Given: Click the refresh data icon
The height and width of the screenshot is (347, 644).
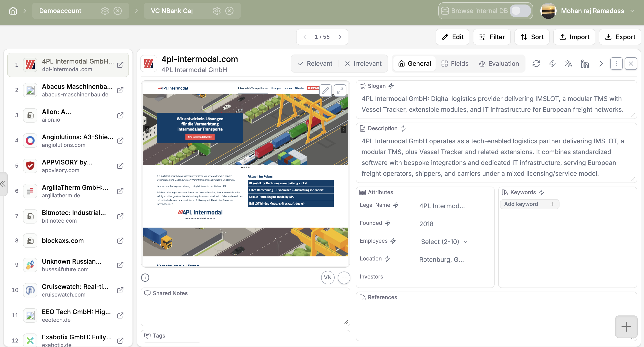Looking at the screenshot, I should click(536, 64).
